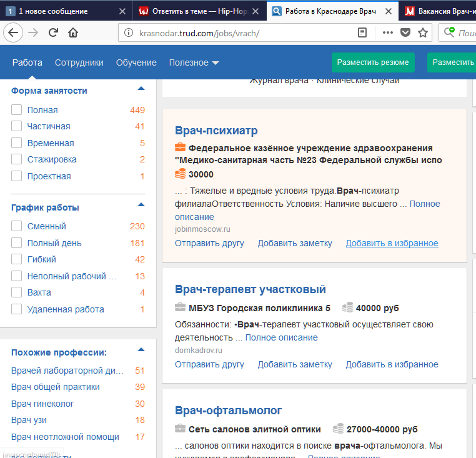Select the Сменный schedule checkbox
The height and width of the screenshot is (458, 476).
point(16,226)
